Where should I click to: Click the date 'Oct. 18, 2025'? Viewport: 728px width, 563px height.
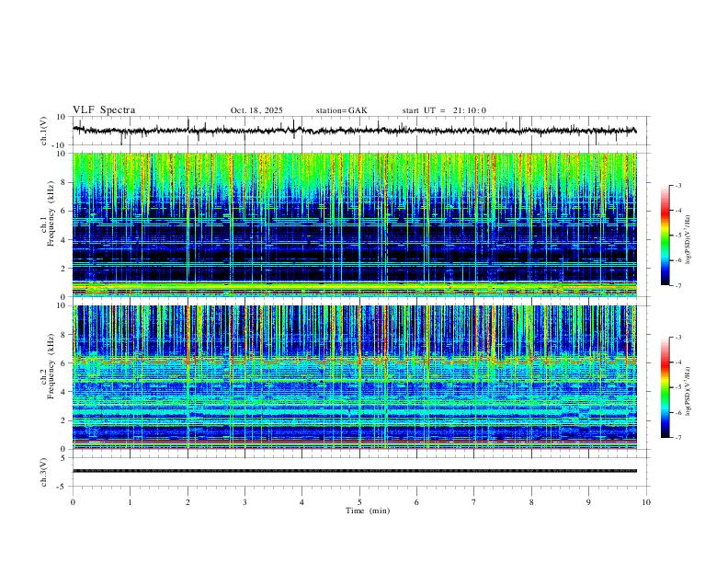[256, 110]
